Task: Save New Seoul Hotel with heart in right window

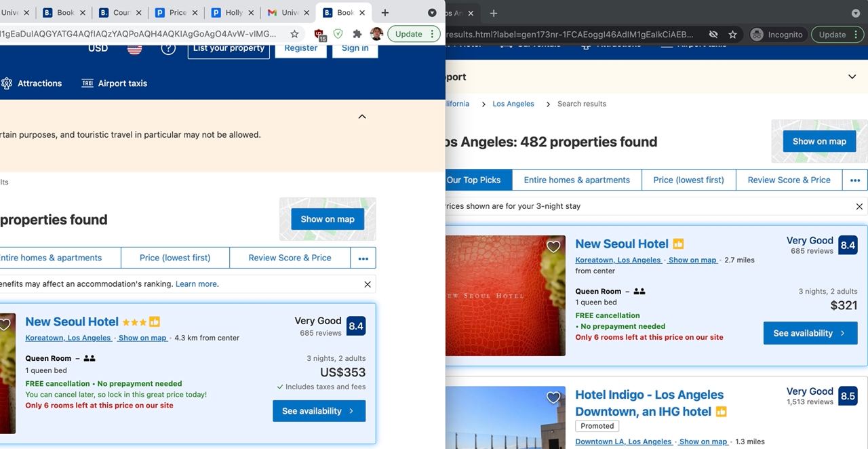Action: (x=553, y=247)
